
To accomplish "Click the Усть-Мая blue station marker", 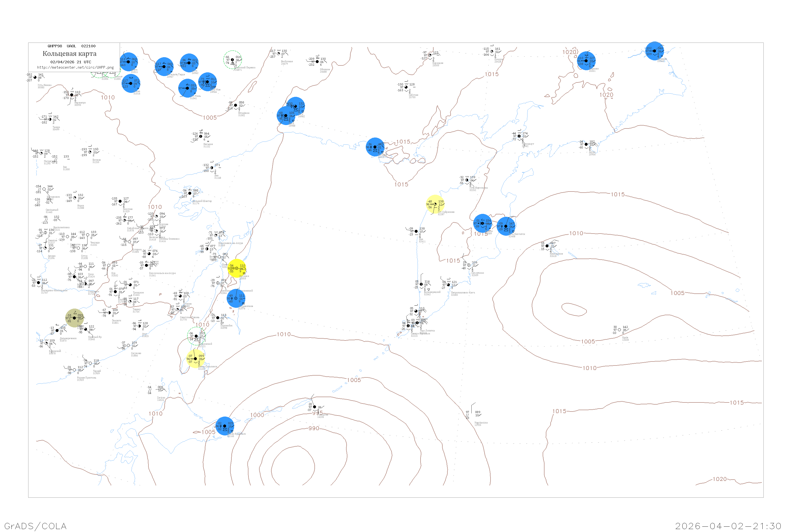I will pos(207,82).
